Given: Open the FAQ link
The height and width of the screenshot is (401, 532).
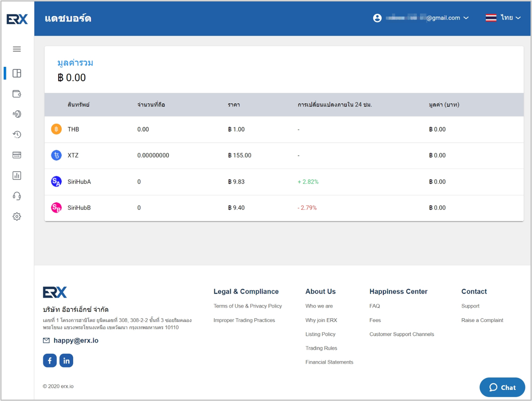Looking at the screenshot, I should tap(375, 306).
